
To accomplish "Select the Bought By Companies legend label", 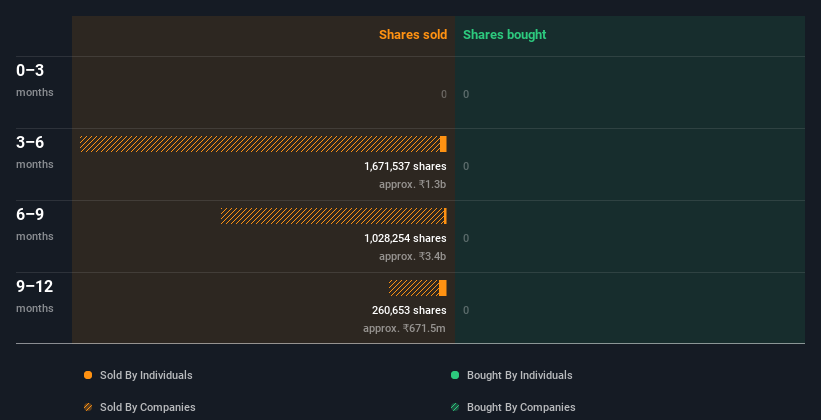I will point(521,407).
